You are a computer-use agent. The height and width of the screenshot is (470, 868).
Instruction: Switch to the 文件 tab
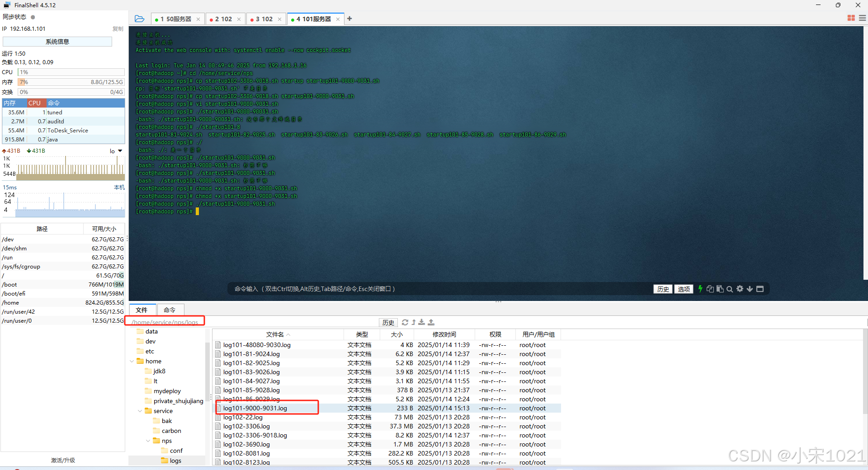coord(142,310)
